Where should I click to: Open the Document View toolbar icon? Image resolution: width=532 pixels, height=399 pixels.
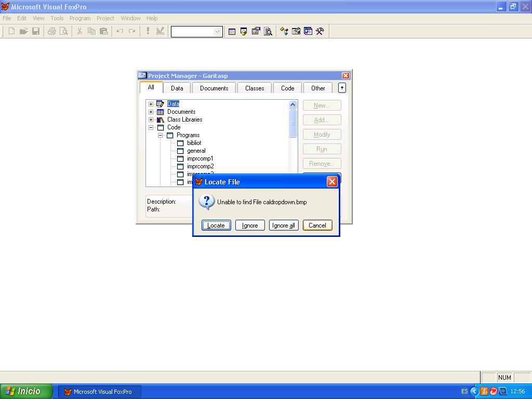click(x=268, y=32)
